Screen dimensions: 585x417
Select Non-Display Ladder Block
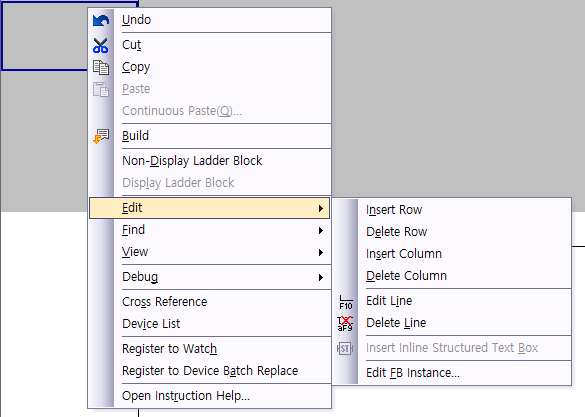tap(210, 161)
